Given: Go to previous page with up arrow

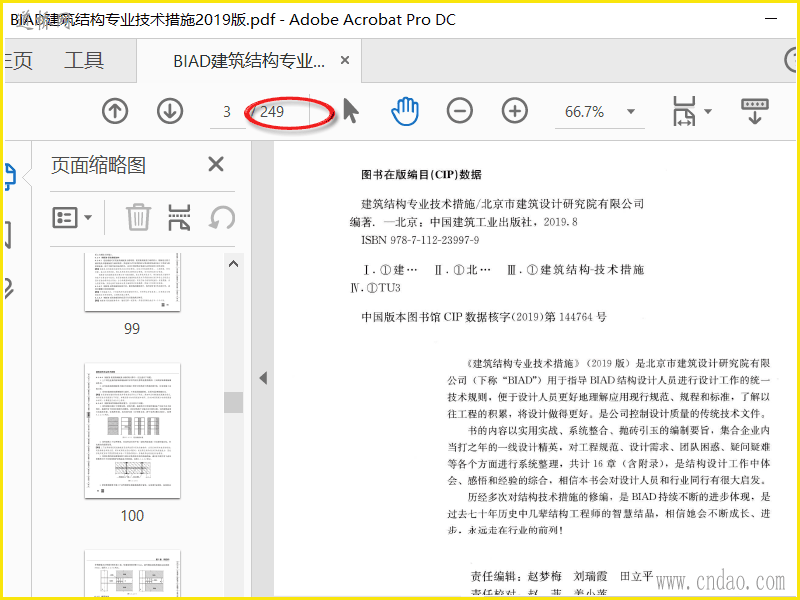Looking at the screenshot, I should pyautogui.click(x=115, y=111).
